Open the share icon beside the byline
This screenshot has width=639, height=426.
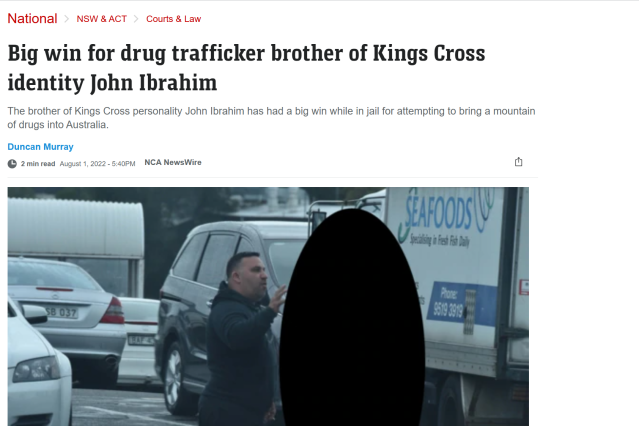(518, 162)
